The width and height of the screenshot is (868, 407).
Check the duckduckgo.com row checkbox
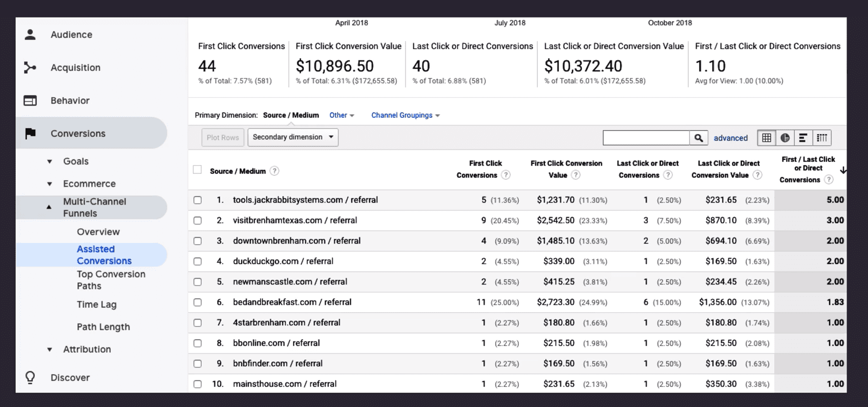click(198, 262)
